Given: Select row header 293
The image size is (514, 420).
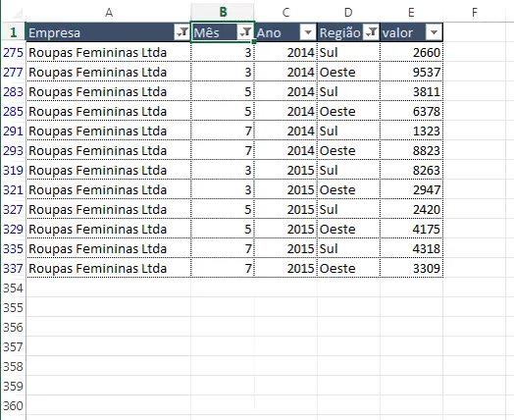Looking at the screenshot, I should (13, 150).
